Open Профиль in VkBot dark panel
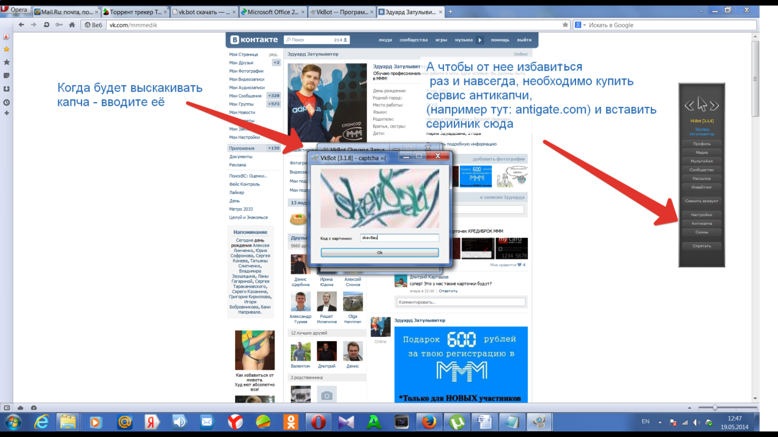 (x=702, y=144)
